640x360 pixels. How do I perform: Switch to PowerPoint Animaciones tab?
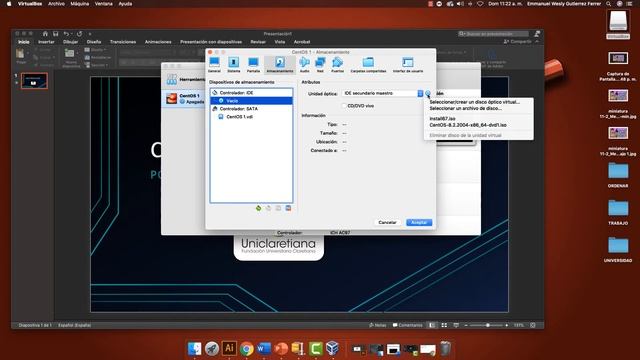[x=158, y=42]
